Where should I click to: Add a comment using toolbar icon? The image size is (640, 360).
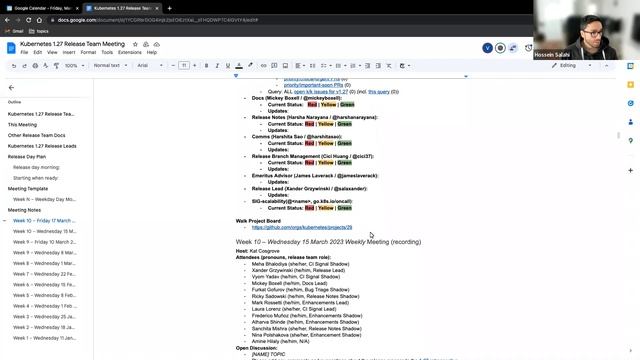[x=274, y=66]
